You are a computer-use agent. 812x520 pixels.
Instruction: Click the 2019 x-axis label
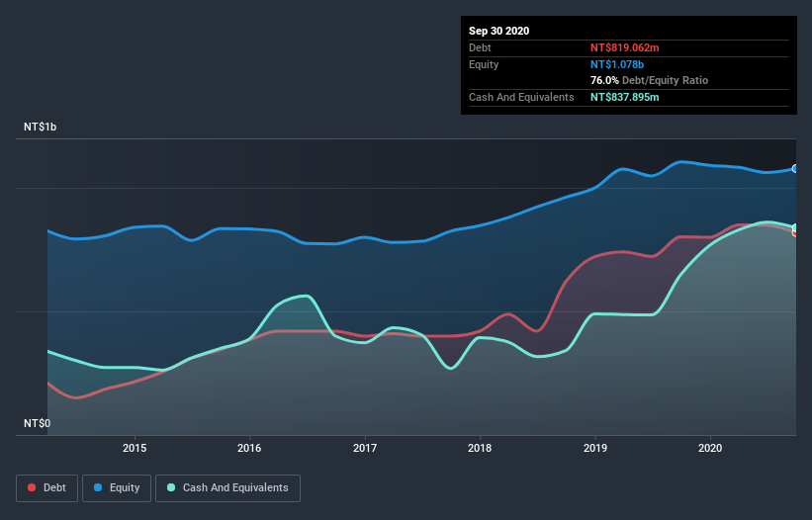[595, 448]
